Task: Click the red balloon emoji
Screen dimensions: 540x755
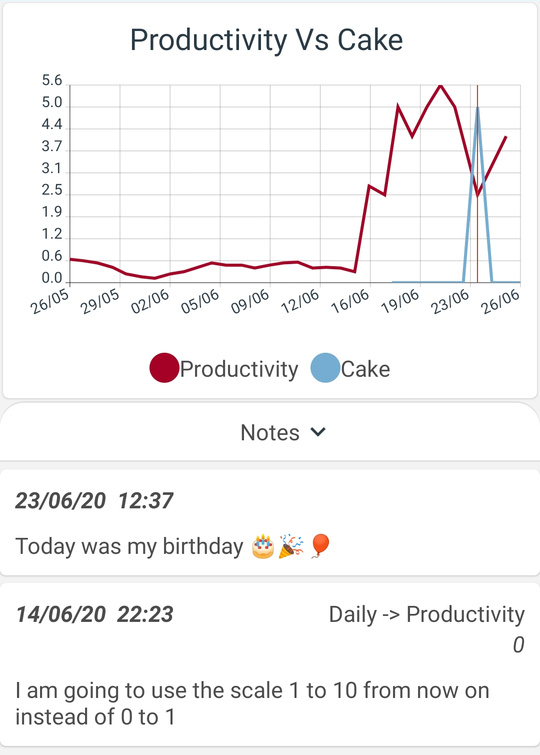Action: click(320, 546)
